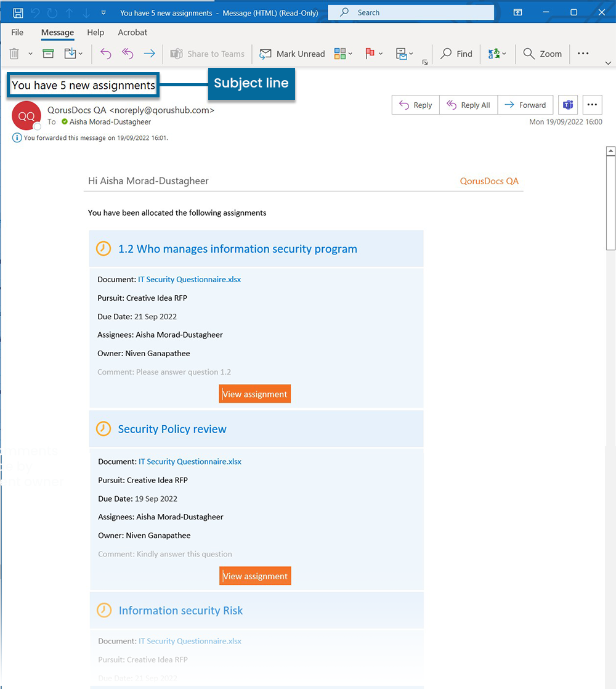Expand the Delete options dropdown
The width and height of the screenshot is (616, 689).
tap(30, 54)
